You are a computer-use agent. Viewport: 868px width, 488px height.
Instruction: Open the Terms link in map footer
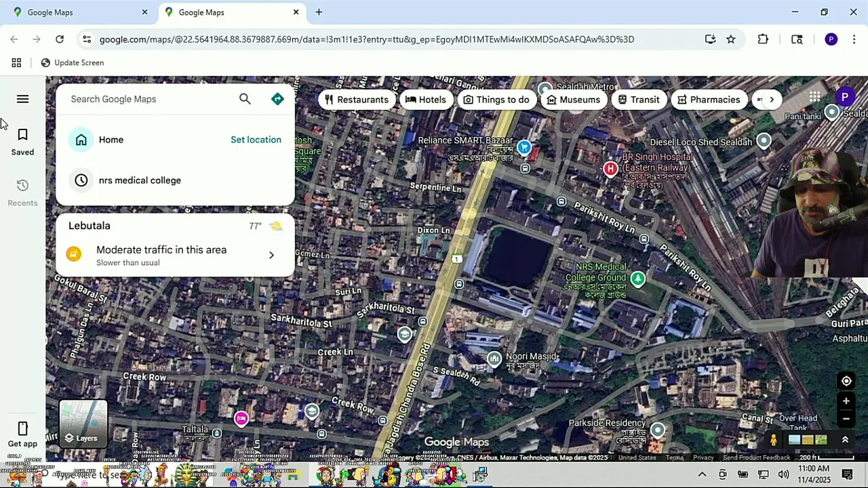(x=674, y=457)
